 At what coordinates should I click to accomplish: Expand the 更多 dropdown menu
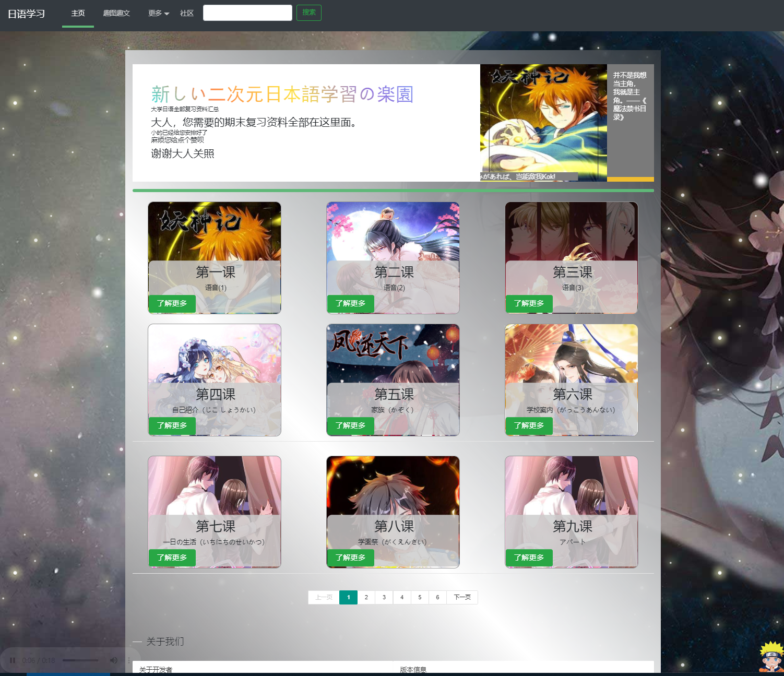point(159,13)
